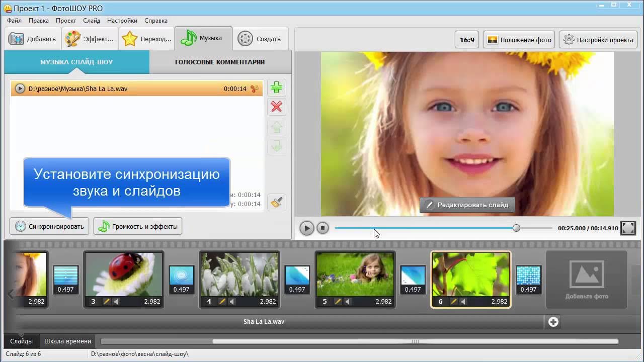The width and height of the screenshot is (644, 362).
Task: Open the Создать tab
Action: coord(260,39)
